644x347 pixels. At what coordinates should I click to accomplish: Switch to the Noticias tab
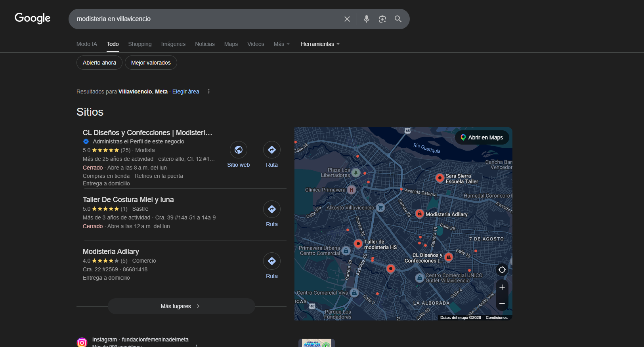tap(205, 44)
